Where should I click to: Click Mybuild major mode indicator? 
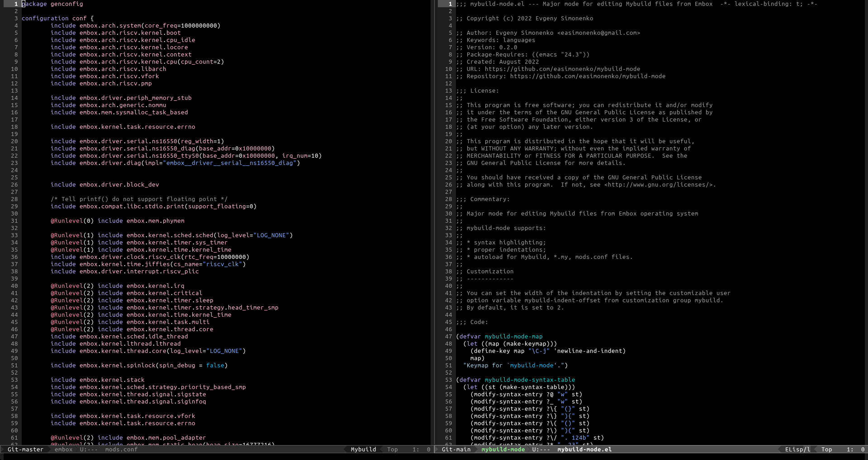click(363, 450)
